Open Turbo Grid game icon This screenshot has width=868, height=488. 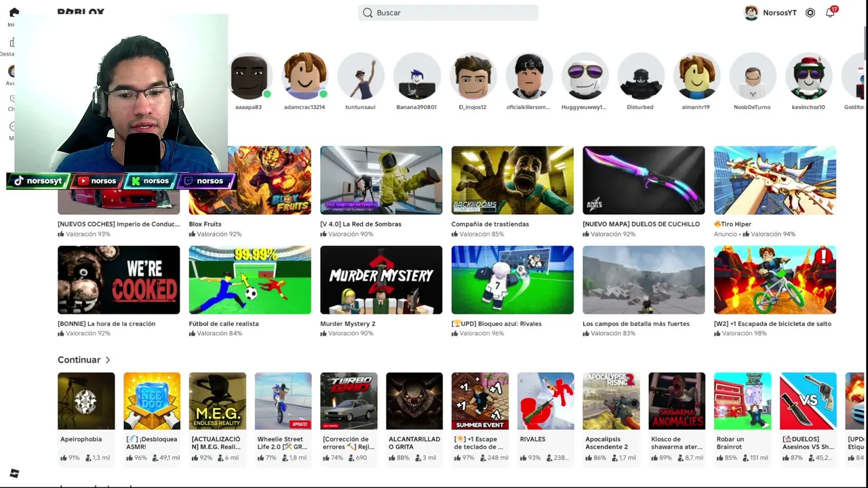(349, 401)
